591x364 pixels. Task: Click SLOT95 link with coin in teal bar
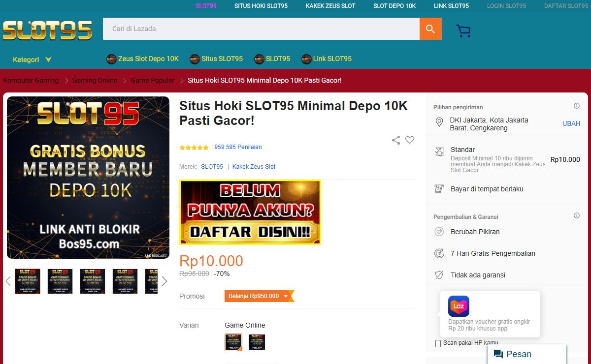(x=278, y=59)
